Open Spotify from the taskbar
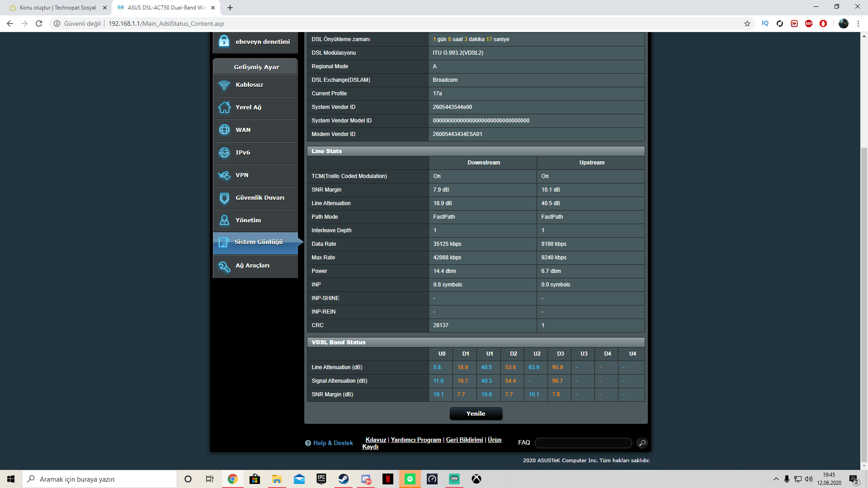The height and width of the screenshot is (488, 868). 410,479
